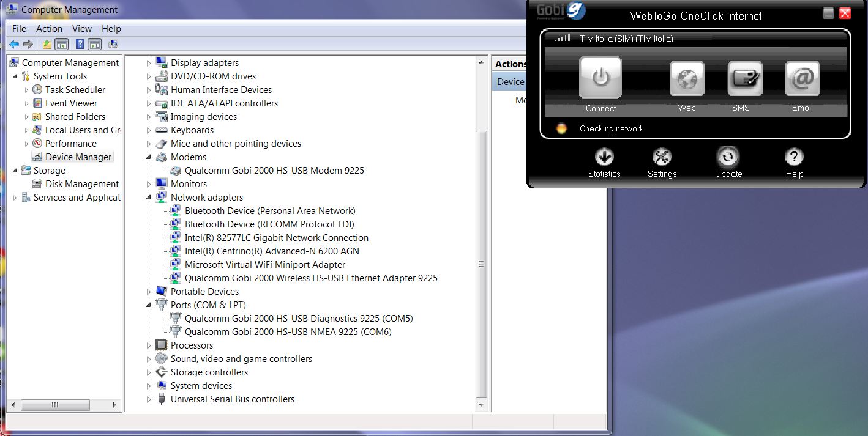Select Event Viewer in the console tree

click(x=71, y=103)
